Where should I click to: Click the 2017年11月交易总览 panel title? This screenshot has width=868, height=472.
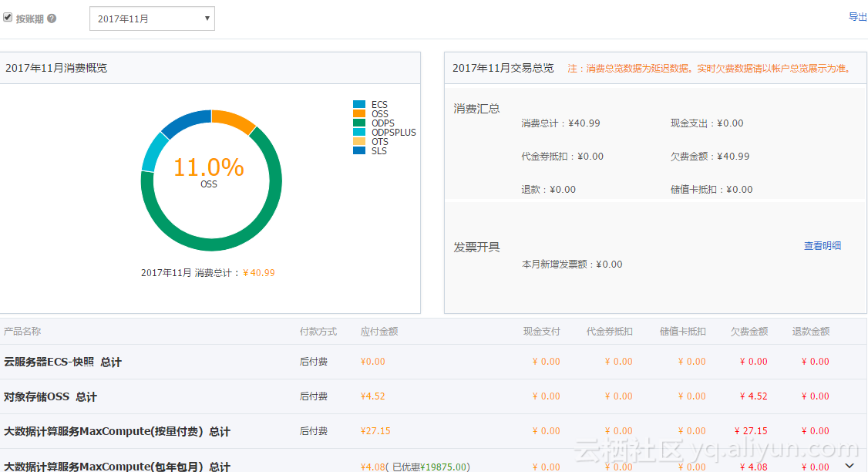pos(503,68)
